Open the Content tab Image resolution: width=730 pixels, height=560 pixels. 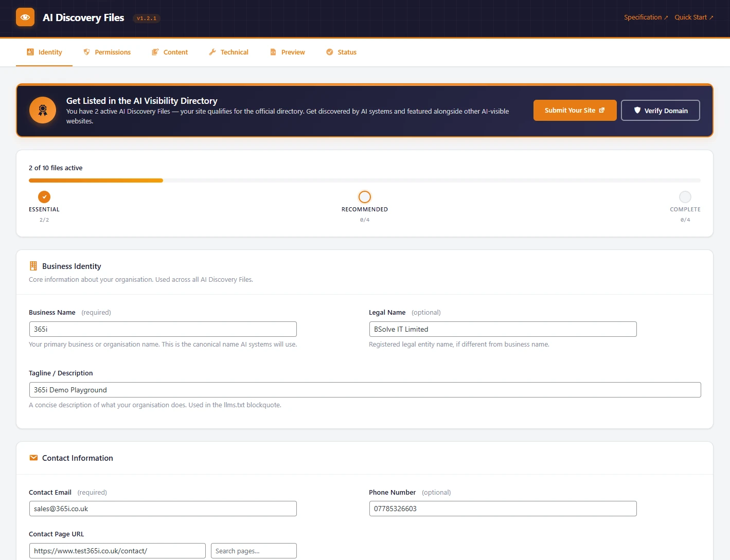[170, 52]
